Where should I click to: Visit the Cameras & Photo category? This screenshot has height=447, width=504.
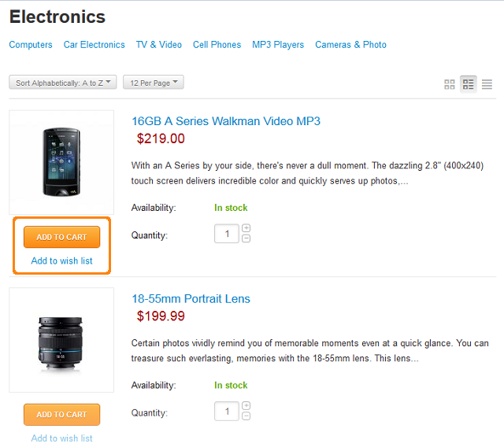(350, 45)
